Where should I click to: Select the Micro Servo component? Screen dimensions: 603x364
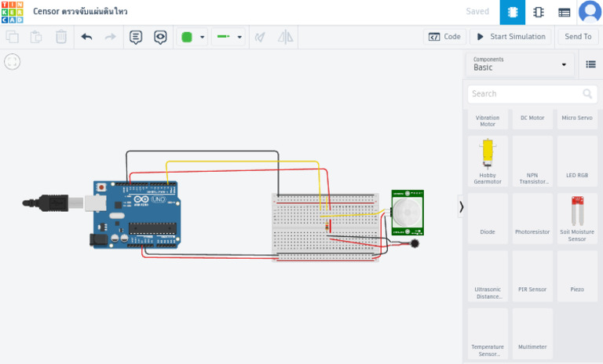click(x=577, y=119)
